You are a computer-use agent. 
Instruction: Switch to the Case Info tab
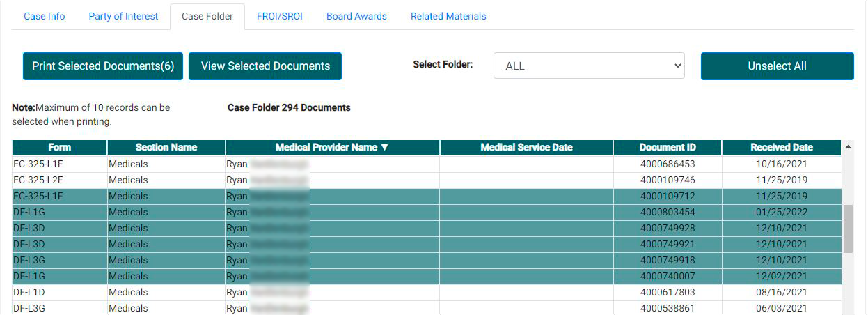tap(45, 16)
